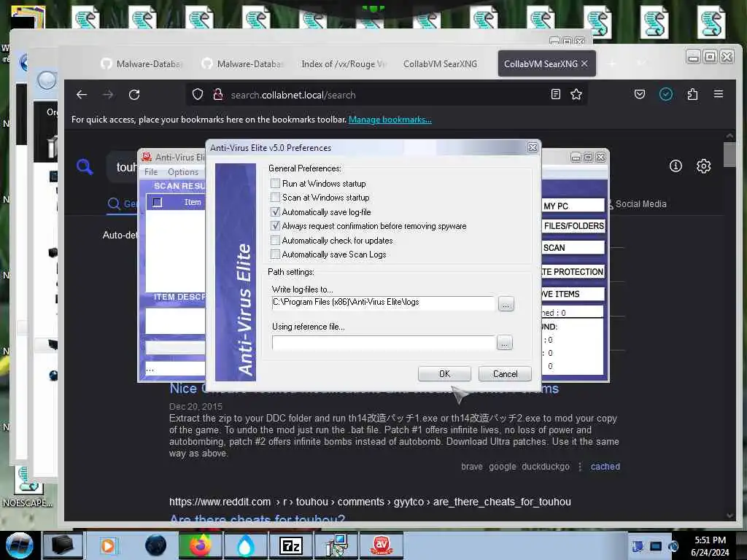Open Firefox from the taskbar
The height and width of the screenshot is (560, 747).
[x=200, y=545]
